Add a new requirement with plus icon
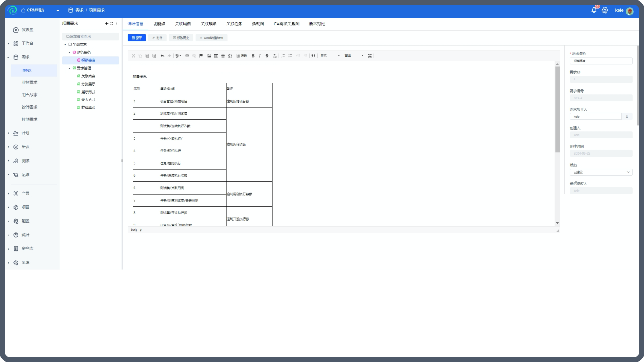This screenshot has width=644, height=362. 106,23
